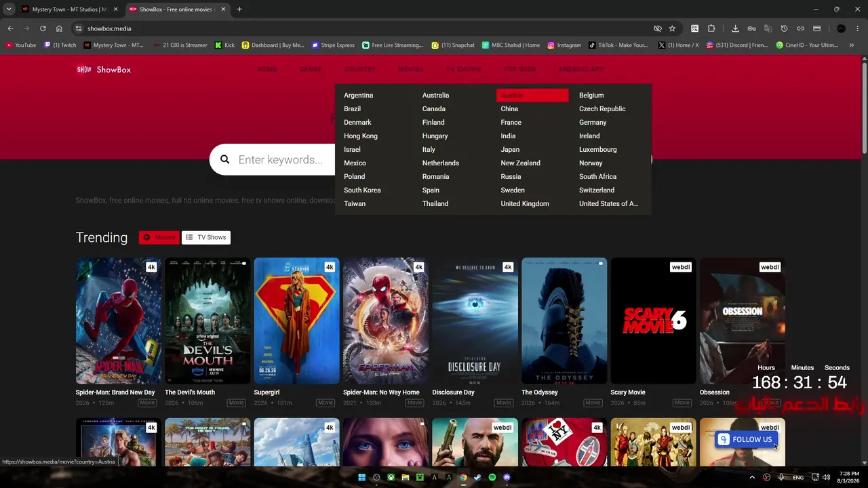Select Switzerland from the country menu
This screenshot has width=868, height=488.
click(597, 190)
